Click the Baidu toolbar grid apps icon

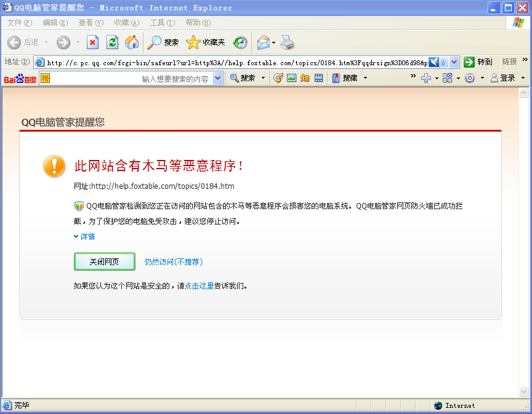(448, 78)
